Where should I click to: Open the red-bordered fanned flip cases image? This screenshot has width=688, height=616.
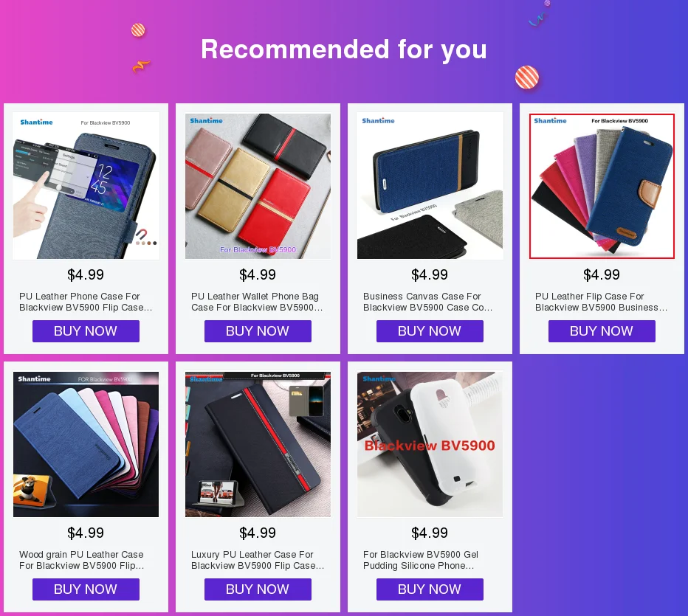602,186
